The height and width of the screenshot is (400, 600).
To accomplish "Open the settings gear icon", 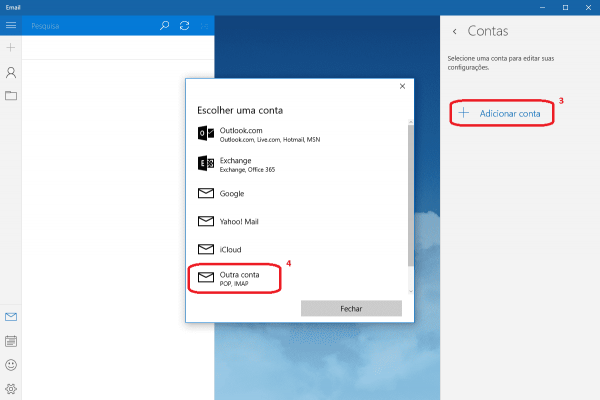I will point(11,389).
